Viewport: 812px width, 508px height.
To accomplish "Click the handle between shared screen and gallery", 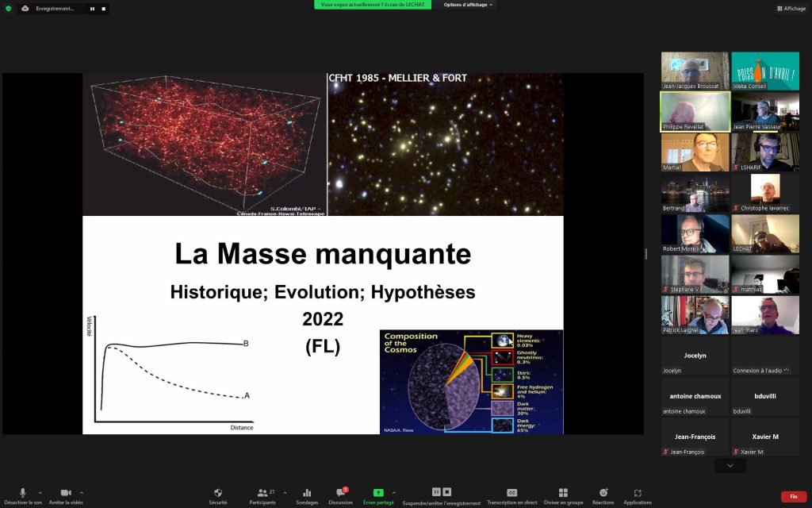I will point(645,253).
